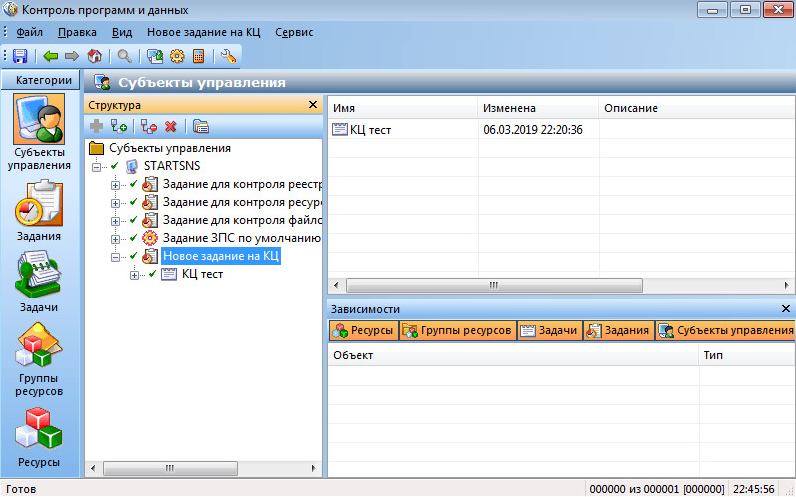796x497 pixels.
Task: Click the Home house toolbar icon
Action: (95, 56)
